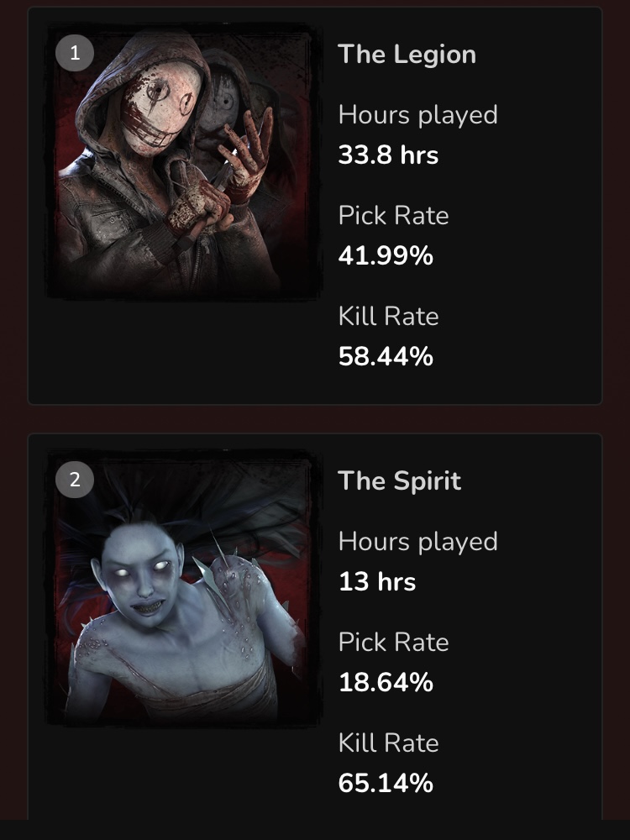Click the rank 1 badge

pyautogui.click(x=75, y=52)
